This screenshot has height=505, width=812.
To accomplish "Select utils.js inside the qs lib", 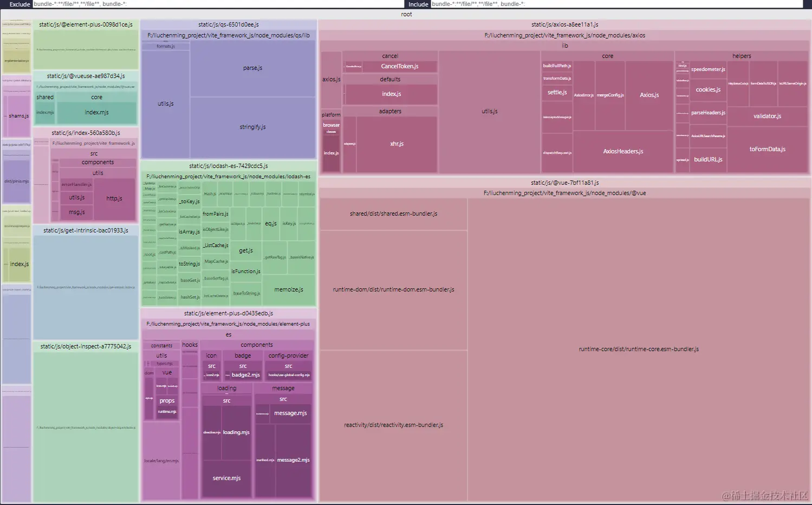I will [x=166, y=104].
